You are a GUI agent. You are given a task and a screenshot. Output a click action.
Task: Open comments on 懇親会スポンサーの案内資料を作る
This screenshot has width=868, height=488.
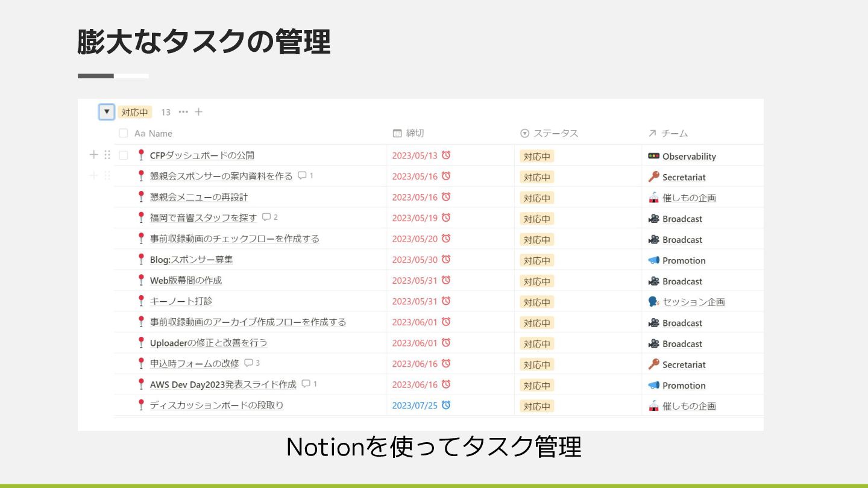303,176
